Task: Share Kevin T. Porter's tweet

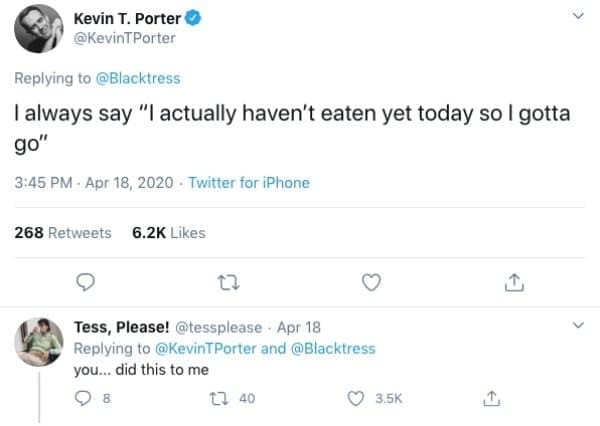Action: click(x=515, y=283)
